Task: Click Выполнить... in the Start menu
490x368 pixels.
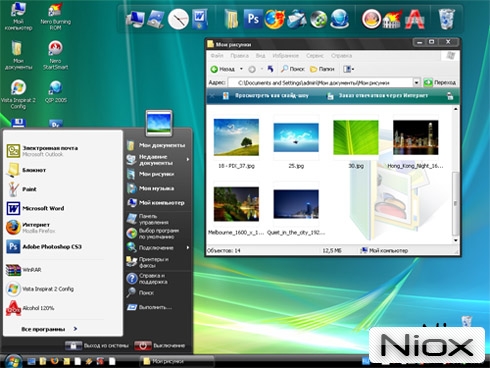Action: click(x=158, y=307)
